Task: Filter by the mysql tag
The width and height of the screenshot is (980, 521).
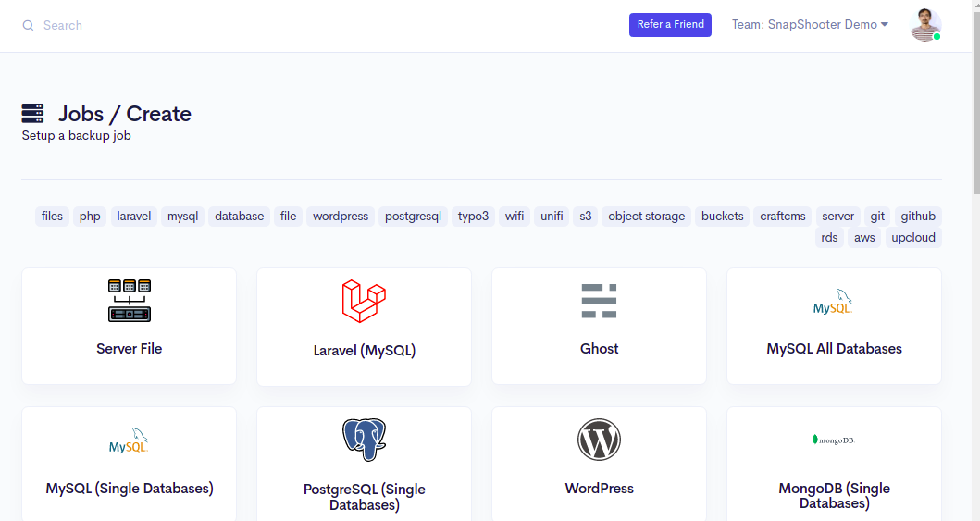Action: click(x=182, y=217)
